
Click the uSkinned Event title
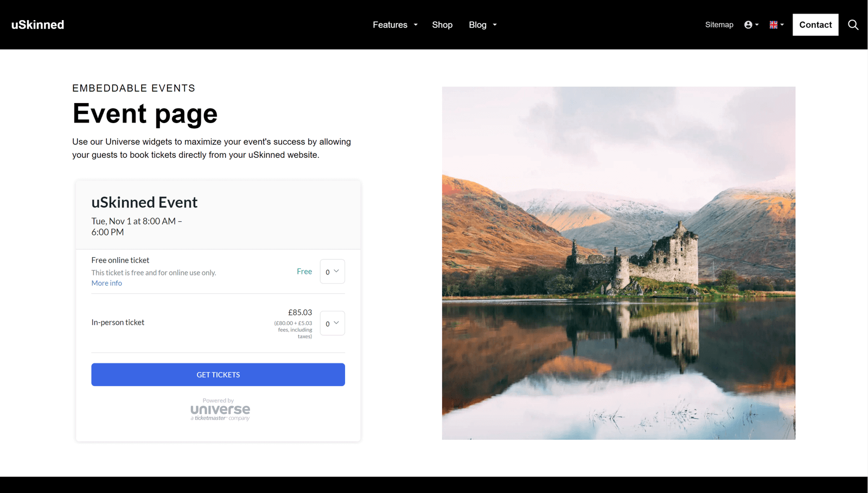[x=144, y=202]
